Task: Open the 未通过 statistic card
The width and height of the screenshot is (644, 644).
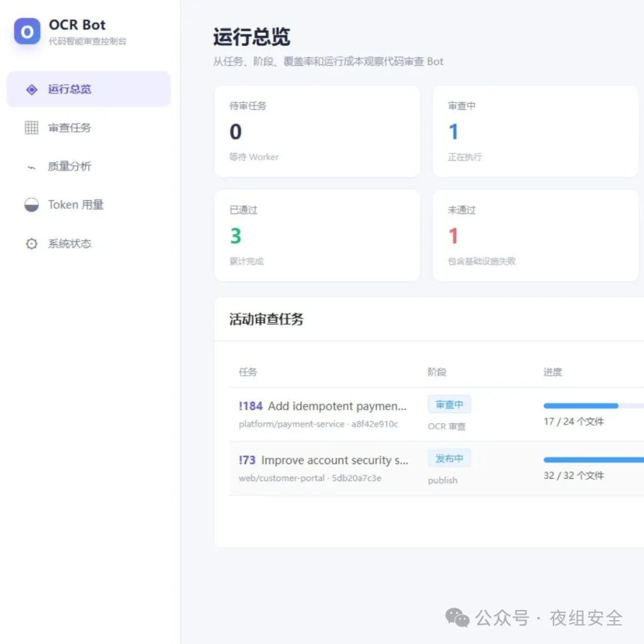Action: point(535,236)
